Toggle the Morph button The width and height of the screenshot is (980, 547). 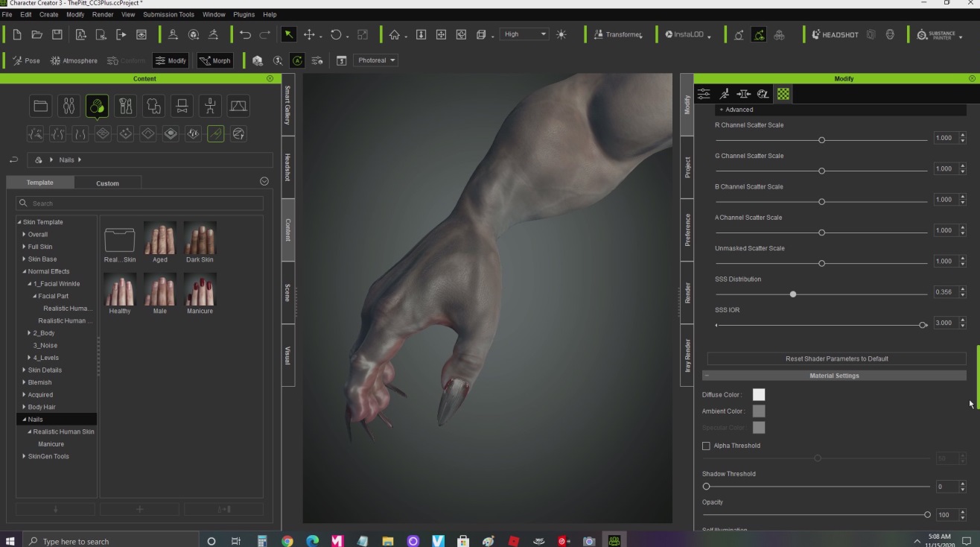pyautogui.click(x=214, y=60)
